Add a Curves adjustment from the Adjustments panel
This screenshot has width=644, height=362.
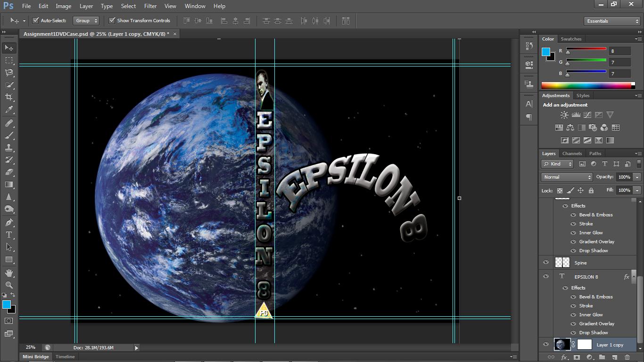coord(587,115)
